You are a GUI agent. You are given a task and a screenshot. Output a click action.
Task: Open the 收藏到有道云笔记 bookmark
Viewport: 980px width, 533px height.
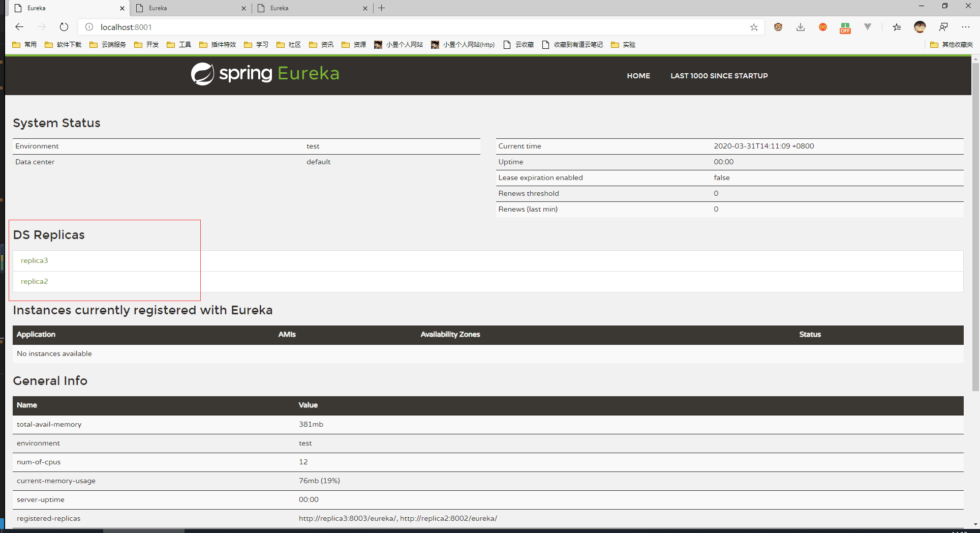click(x=572, y=45)
